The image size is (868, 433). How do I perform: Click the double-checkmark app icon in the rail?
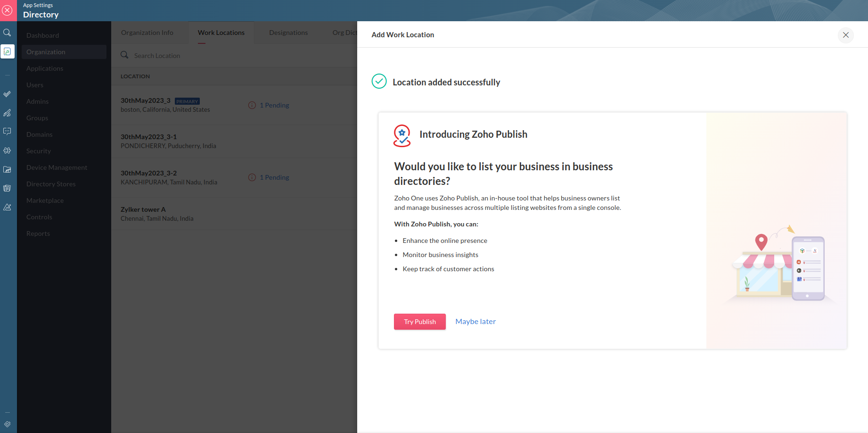pyautogui.click(x=7, y=94)
